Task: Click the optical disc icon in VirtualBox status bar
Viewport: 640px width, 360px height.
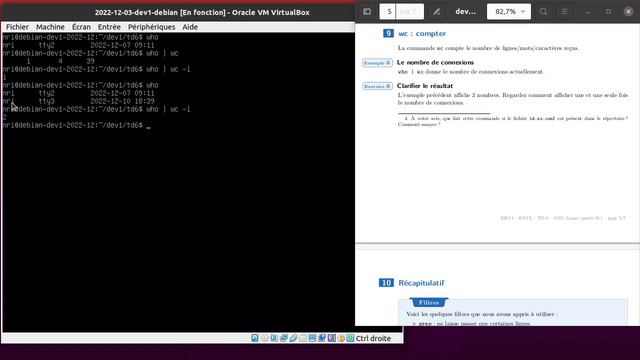Action: point(265,338)
